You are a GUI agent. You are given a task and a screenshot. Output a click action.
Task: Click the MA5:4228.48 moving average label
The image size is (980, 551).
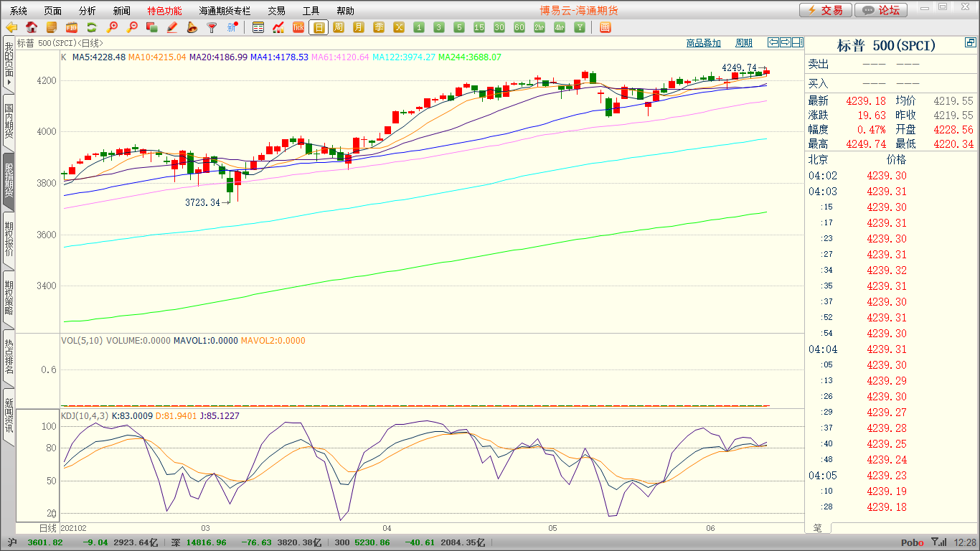(98, 57)
